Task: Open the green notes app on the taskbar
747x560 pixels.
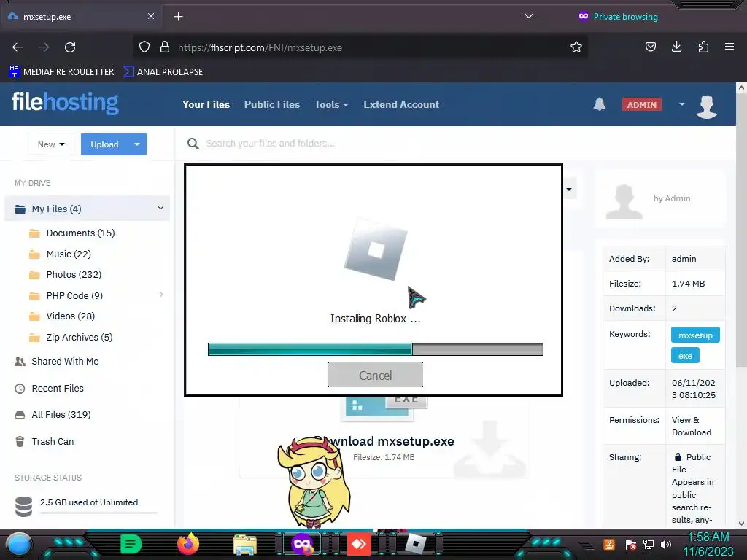Action: point(131,544)
